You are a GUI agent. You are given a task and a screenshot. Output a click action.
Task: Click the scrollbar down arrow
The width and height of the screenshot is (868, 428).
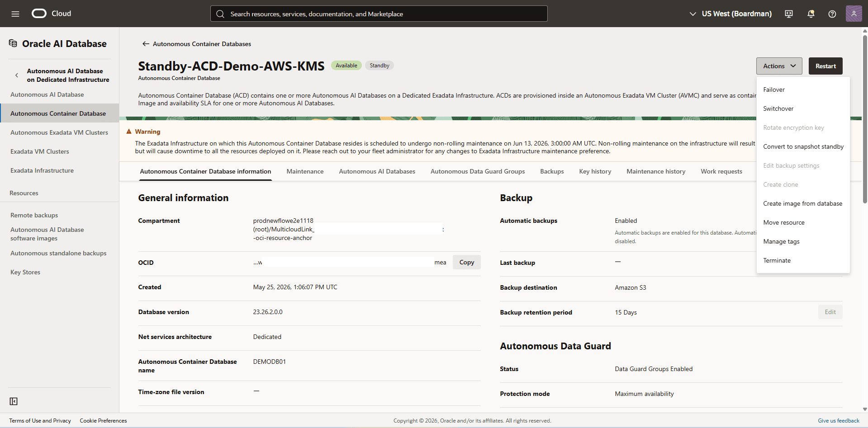pyautogui.click(x=865, y=409)
